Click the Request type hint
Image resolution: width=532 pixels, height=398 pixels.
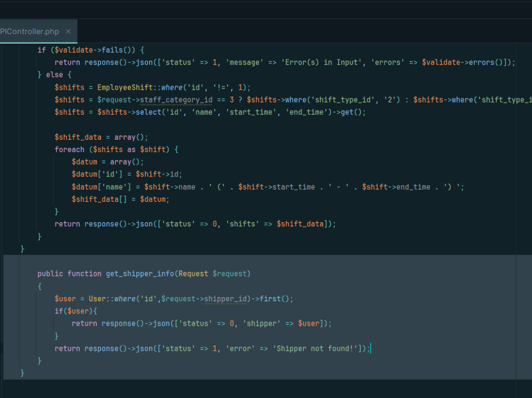coord(193,274)
